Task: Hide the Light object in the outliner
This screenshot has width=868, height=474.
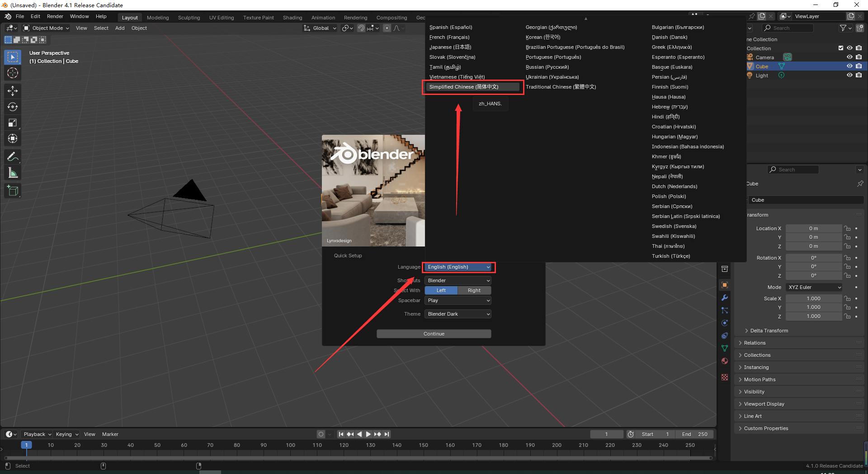Action: (x=849, y=75)
